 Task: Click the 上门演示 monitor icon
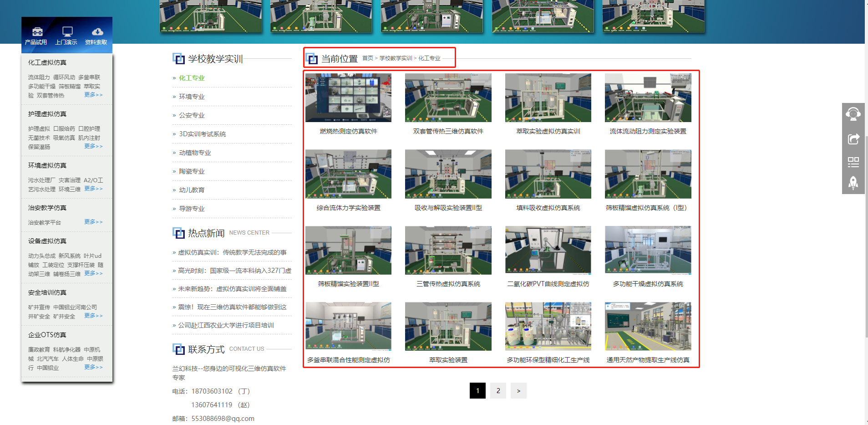click(x=67, y=32)
